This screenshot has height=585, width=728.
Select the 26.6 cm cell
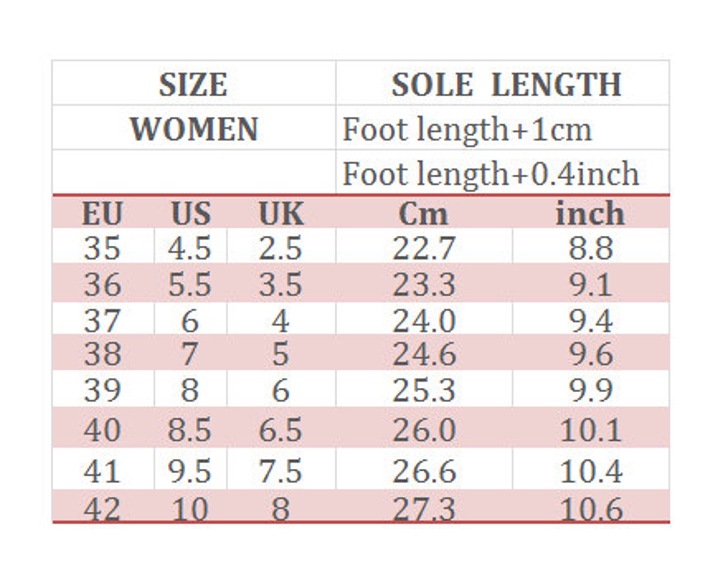click(x=424, y=469)
